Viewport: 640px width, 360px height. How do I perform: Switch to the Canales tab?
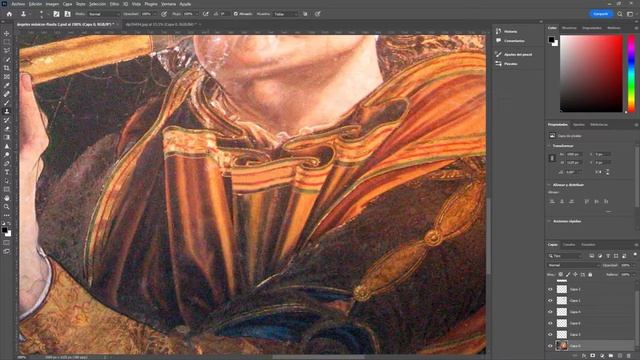[x=569, y=245]
